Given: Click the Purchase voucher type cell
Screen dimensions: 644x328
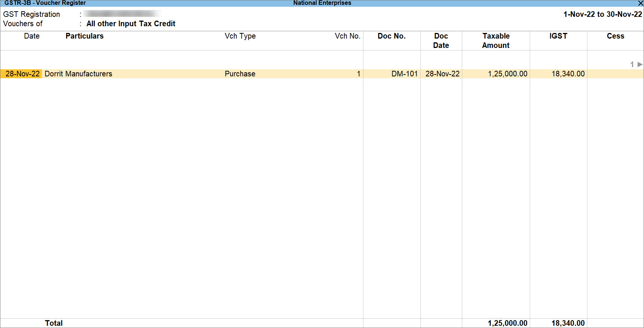Looking at the screenshot, I should pos(240,74).
